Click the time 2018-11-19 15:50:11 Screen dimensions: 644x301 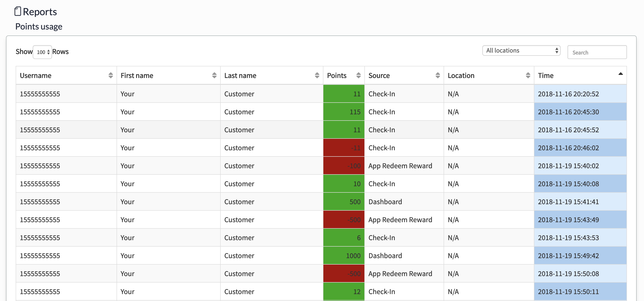click(568, 292)
